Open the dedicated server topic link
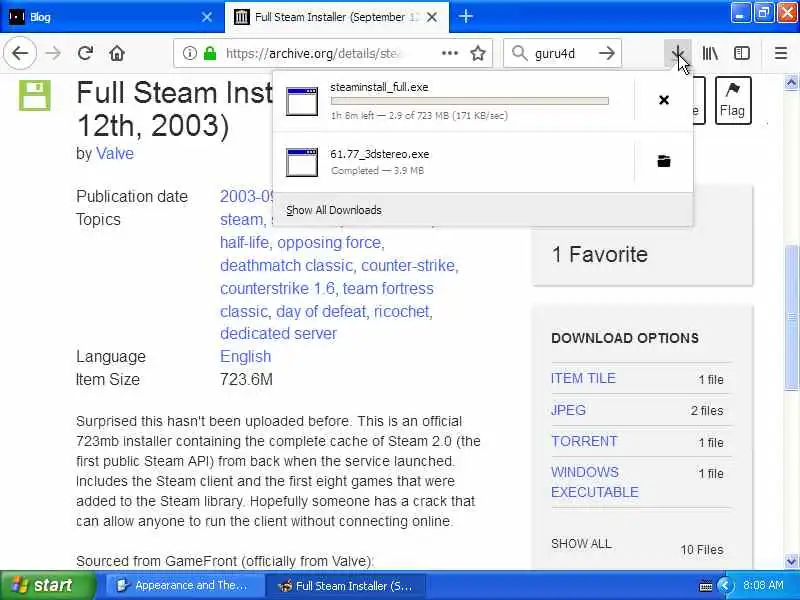Screen dimensions: 800x600 (279, 333)
